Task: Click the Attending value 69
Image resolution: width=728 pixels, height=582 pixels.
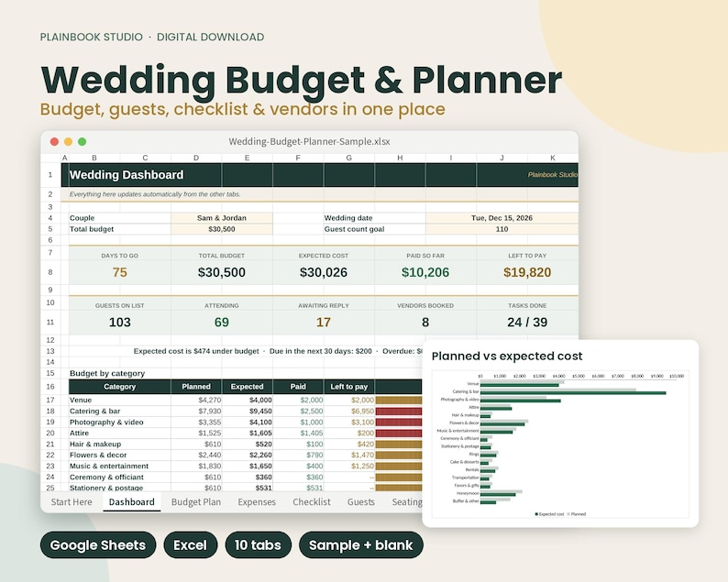Action: (x=222, y=322)
